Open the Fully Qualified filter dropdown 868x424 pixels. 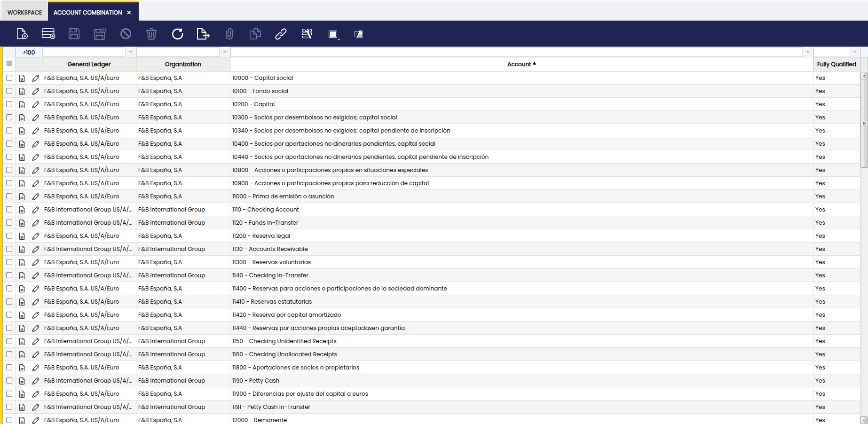[854, 52]
